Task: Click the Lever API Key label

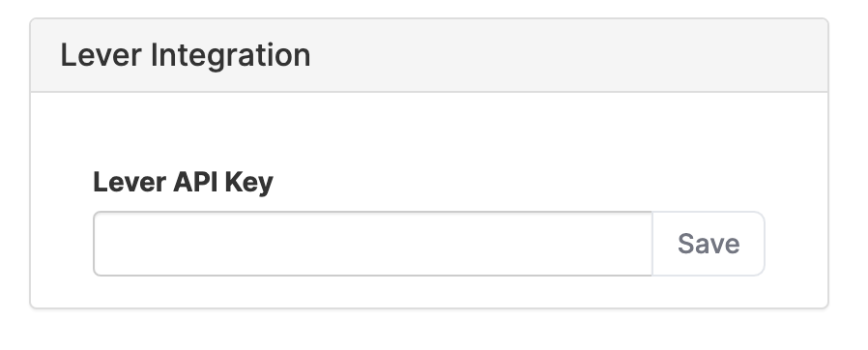Action: pos(184,182)
